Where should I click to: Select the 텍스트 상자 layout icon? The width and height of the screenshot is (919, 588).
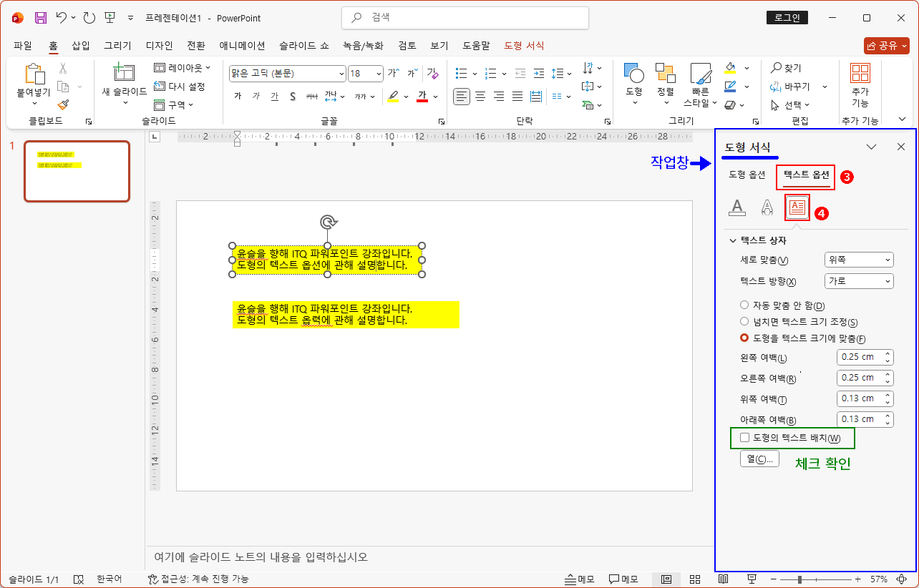point(799,208)
